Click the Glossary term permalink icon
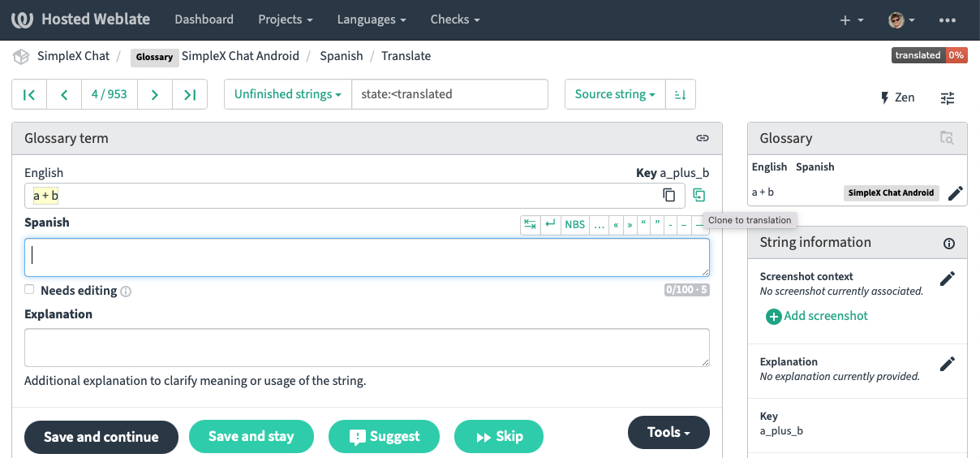The image size is (980, 458). tap(703, 138)
